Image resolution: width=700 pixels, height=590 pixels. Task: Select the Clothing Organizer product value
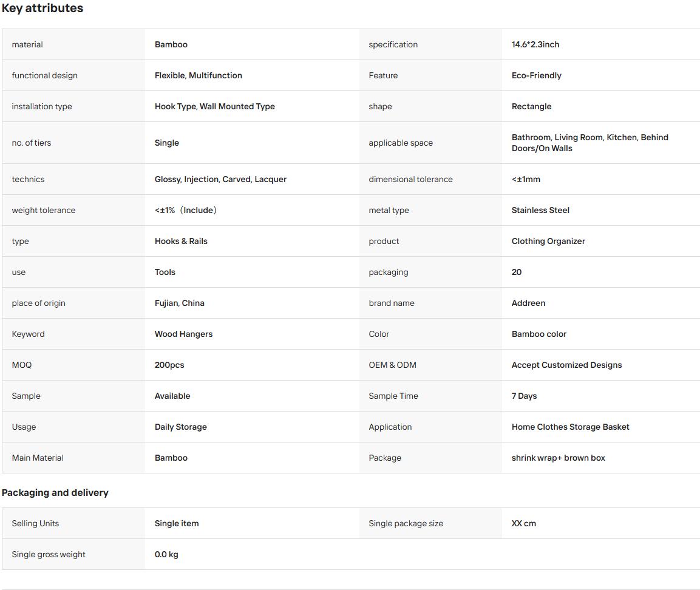point(548,241)
